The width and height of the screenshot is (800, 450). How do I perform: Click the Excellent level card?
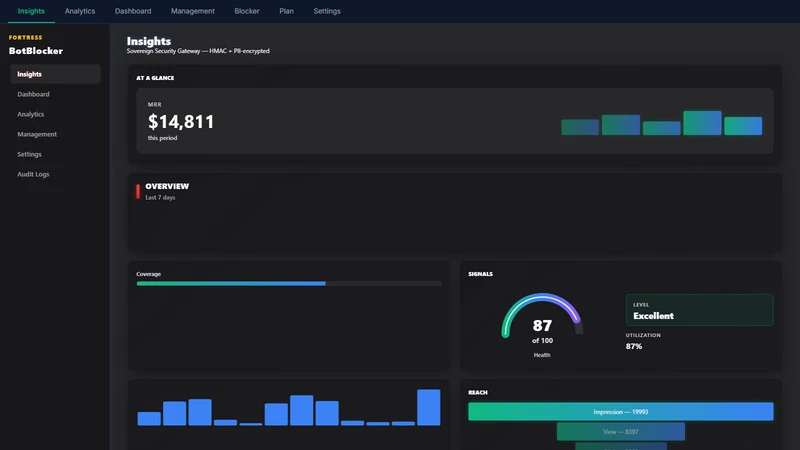(699, 310)
